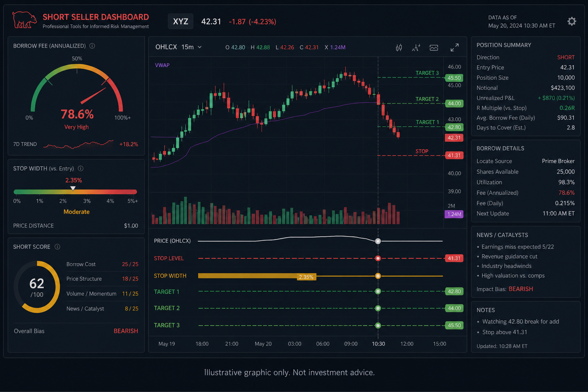
Task: Click the Shares Available 25,000 value
Action: [x=565, y=172]
